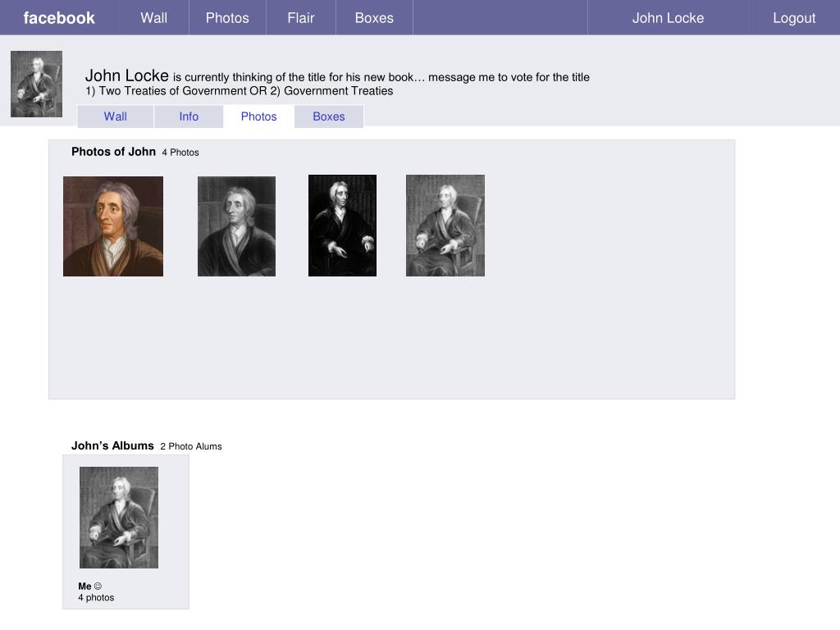Open the dark standing-seated portrait photo

tap(342, 226)
